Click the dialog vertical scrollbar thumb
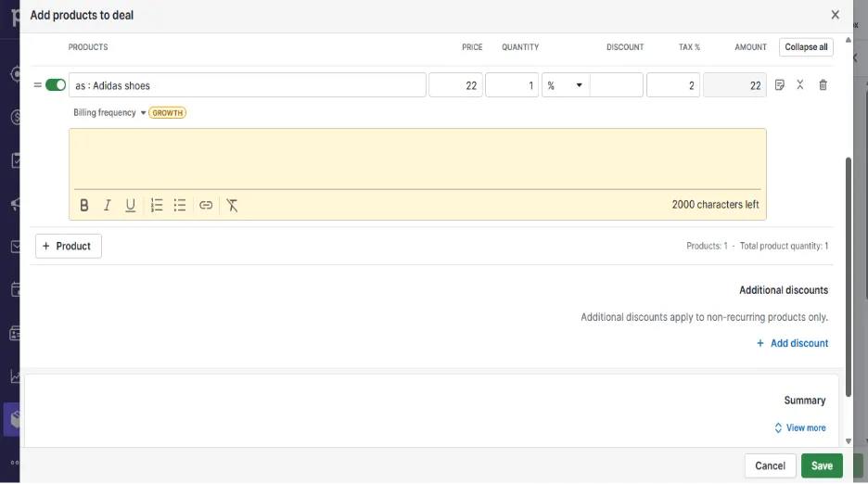Viewport: 868px width, 484px height. (x=849, y=277)
